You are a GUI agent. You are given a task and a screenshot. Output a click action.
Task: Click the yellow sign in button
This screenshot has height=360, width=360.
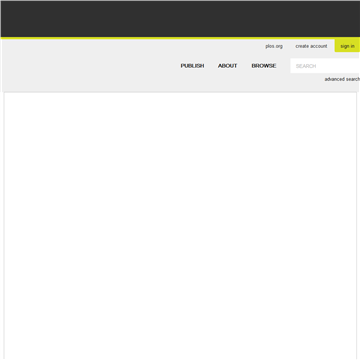coord(347,46)
